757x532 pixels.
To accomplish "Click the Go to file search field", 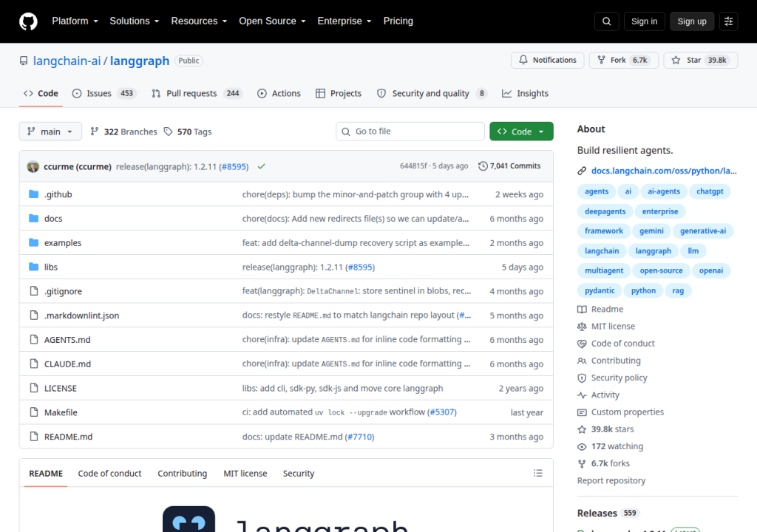I will pos(410,132).
